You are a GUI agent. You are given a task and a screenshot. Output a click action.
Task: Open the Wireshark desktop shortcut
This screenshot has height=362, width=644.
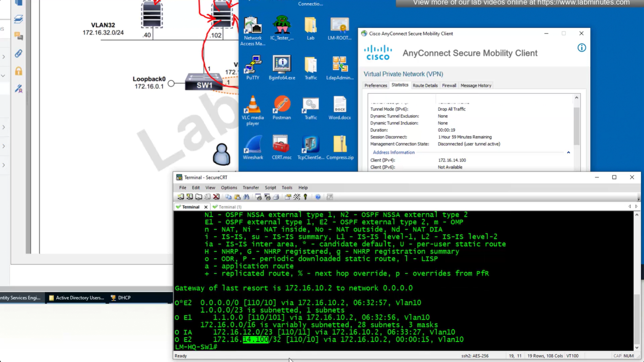point(253,147)
